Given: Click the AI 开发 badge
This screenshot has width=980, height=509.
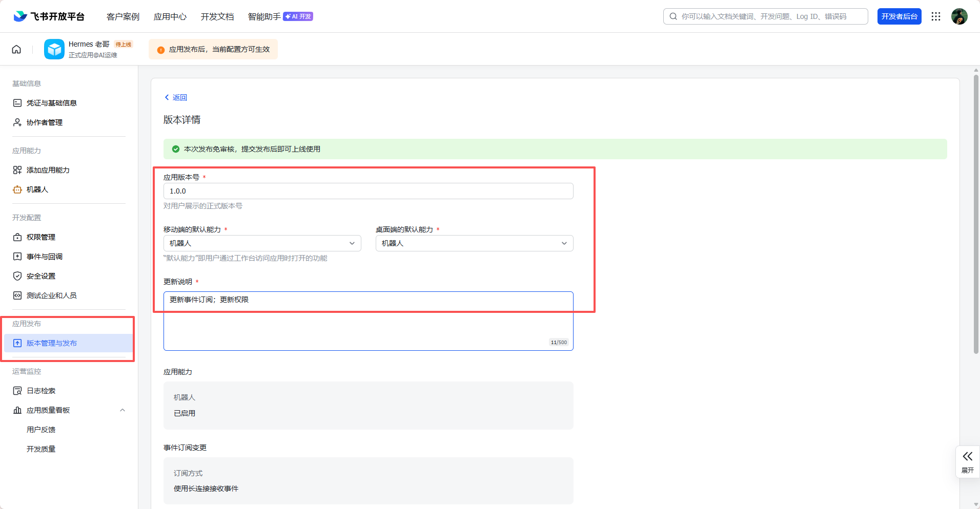Looking at the screenshot, I should pyautogui.click(x=298, y=16).
